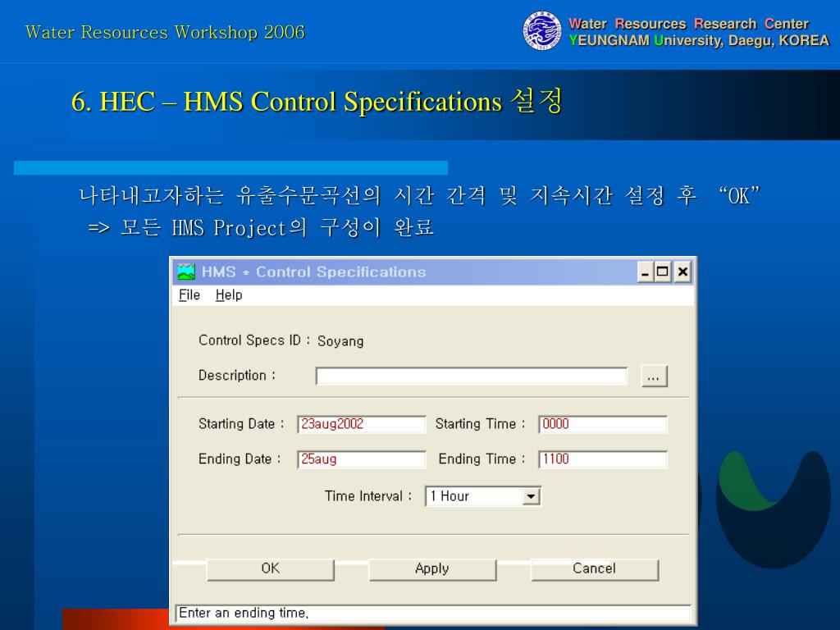Viewport: 840px width, 630px height.
Task: Click the Ending Time field showing 1100
Action: [x=603, y=459]
